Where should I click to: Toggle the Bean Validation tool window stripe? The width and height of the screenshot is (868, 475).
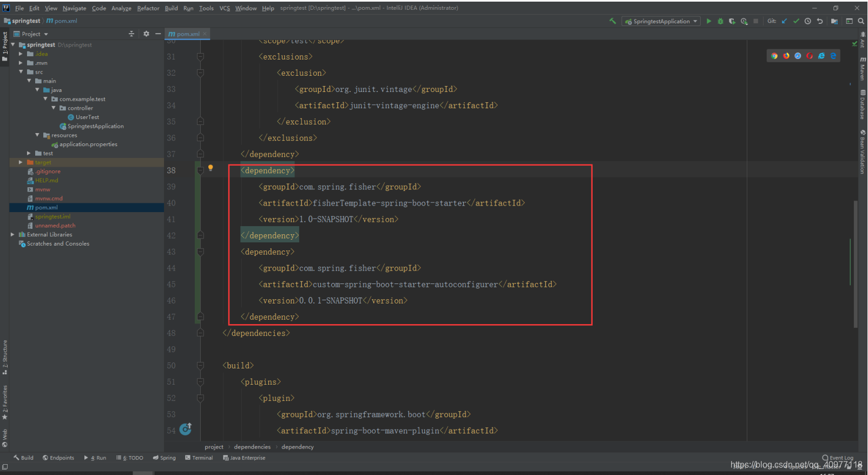coord(863,151)
